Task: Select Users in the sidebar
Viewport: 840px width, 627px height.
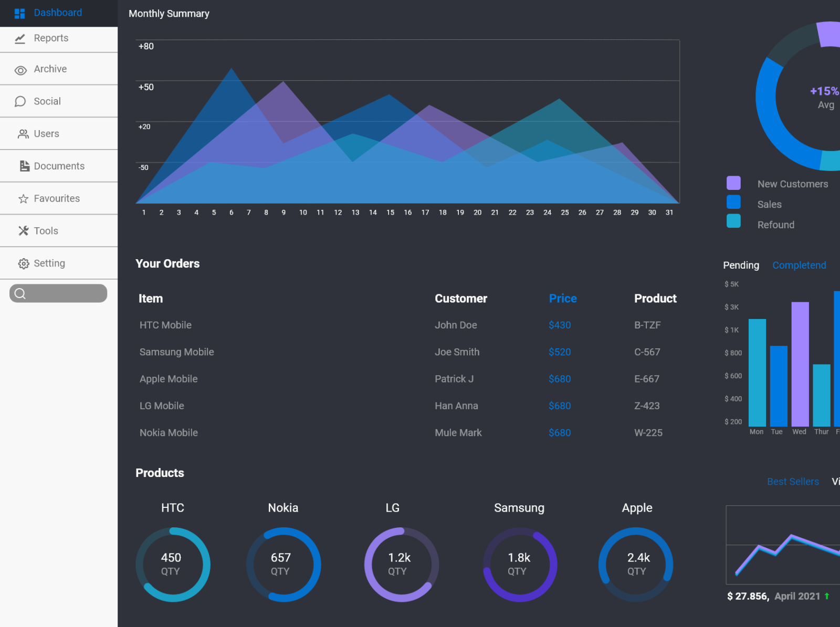Action: coord(59,134)
